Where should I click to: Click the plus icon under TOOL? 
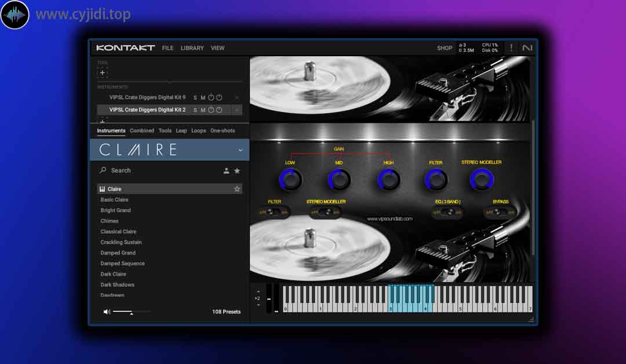pyautogui.click(x=103, y=72)
